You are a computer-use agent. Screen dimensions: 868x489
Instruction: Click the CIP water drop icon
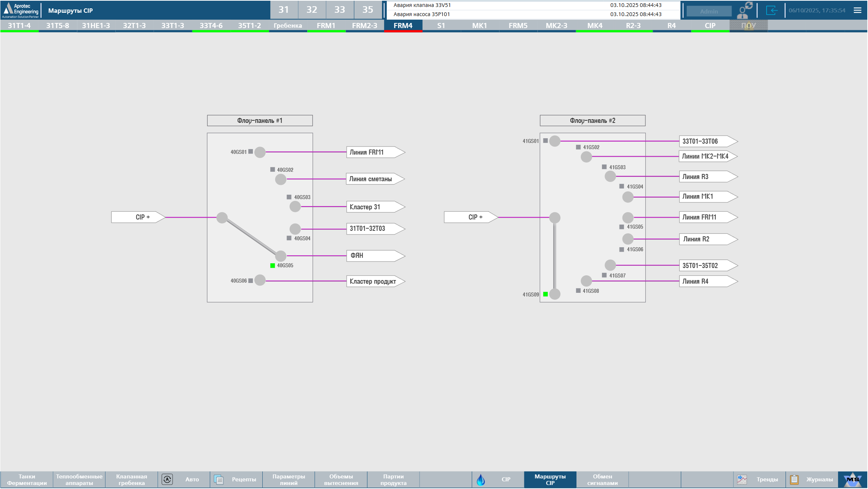tap(481, 480)
